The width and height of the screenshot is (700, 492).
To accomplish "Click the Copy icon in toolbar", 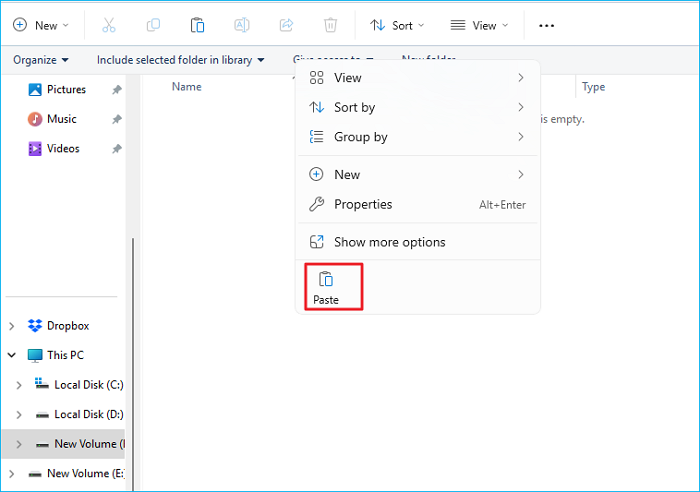I will click(x=153, y=25).
